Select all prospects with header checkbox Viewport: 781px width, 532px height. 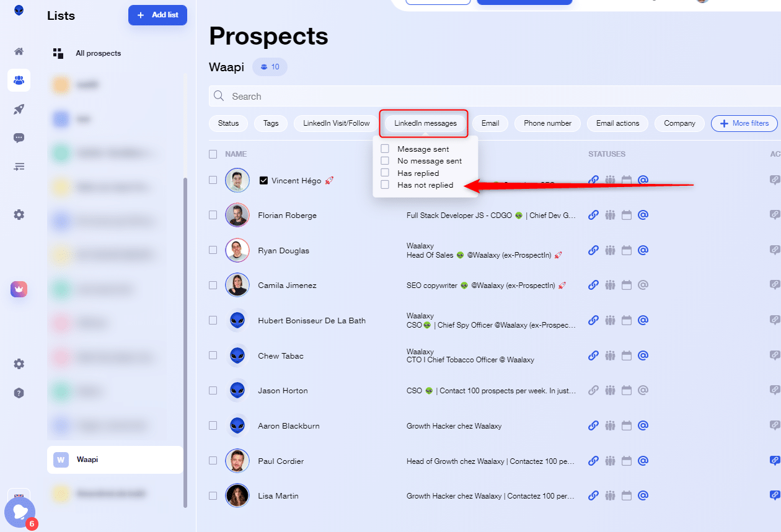(213, 154)
